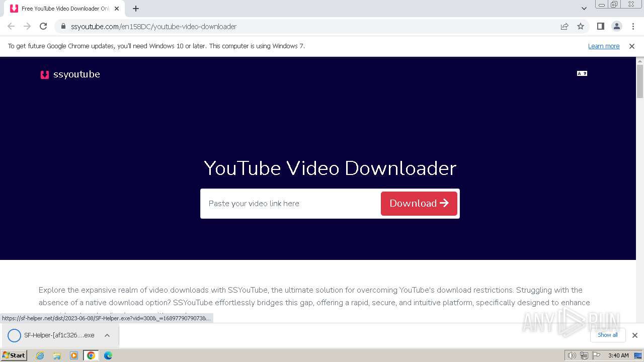
Task: Close the Free YouTube Video Downloader tab
Action: pos(117,9)
